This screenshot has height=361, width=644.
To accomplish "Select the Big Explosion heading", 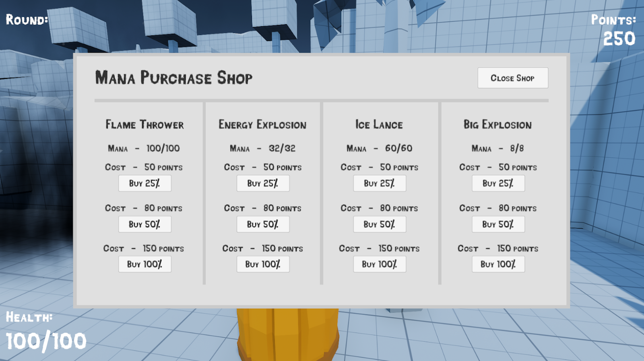I will (498, 125).
